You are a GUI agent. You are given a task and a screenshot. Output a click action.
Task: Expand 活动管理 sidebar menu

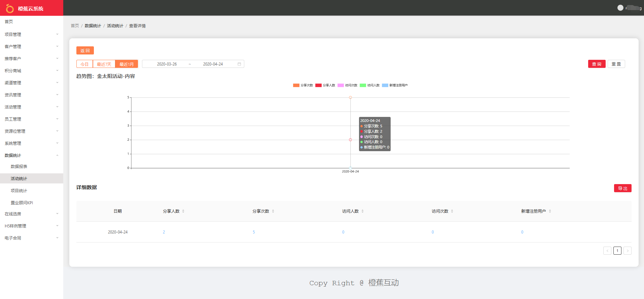click(32, 107)
